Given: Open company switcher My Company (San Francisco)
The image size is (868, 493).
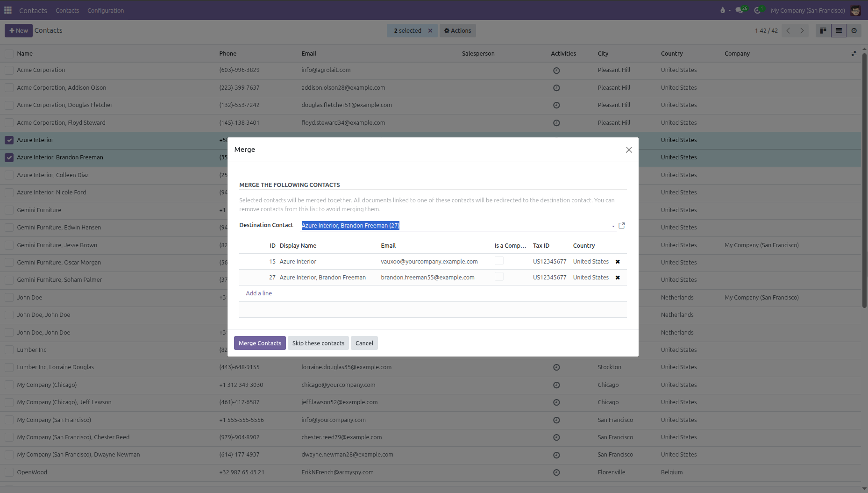Looking at the screenshot, I should click(808, 10).
